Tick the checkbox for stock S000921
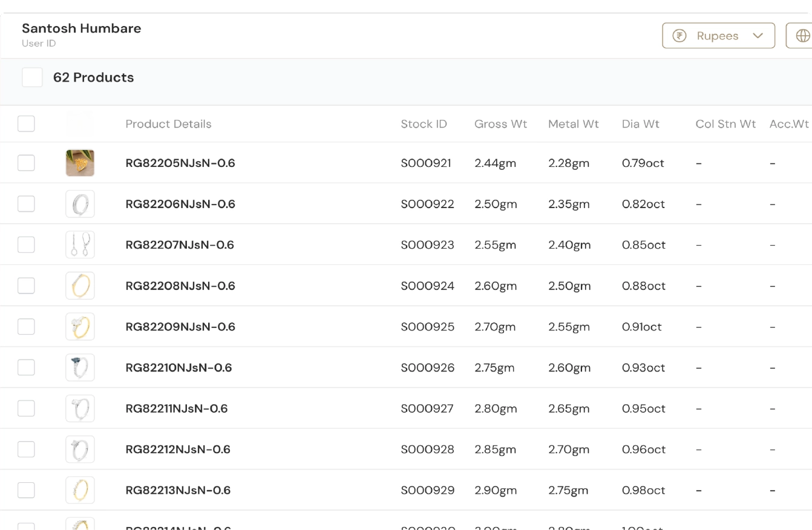Image resolution: width=812 pixels, height=530 pixels. coord(26,163)
